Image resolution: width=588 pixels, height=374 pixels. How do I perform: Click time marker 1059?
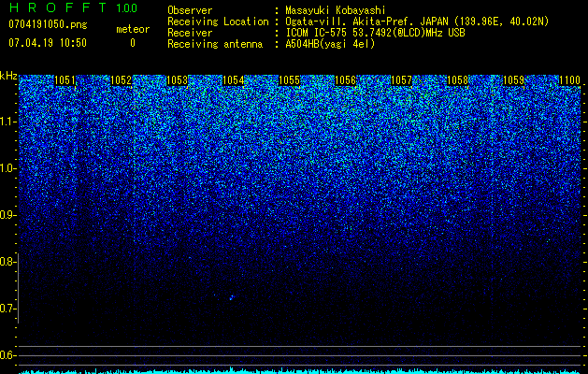[513, 80]
